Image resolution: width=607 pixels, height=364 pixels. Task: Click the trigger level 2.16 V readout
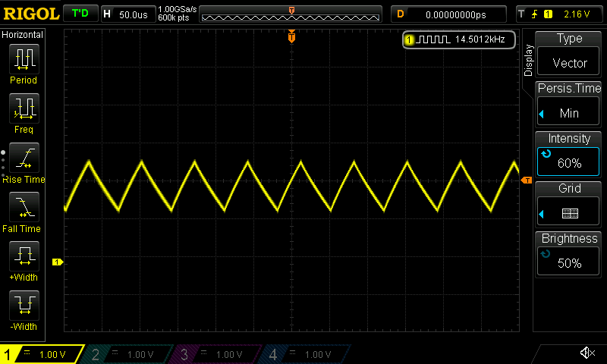(577, 14)
